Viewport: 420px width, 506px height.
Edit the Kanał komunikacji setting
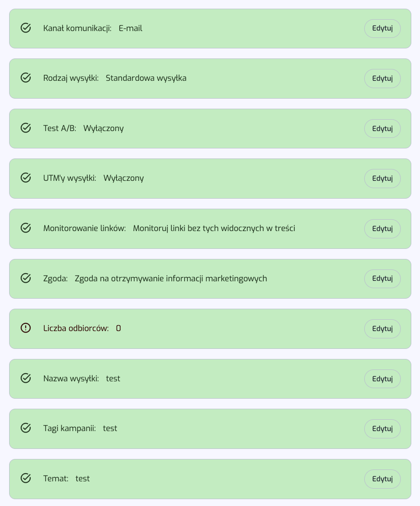[383, 28]
